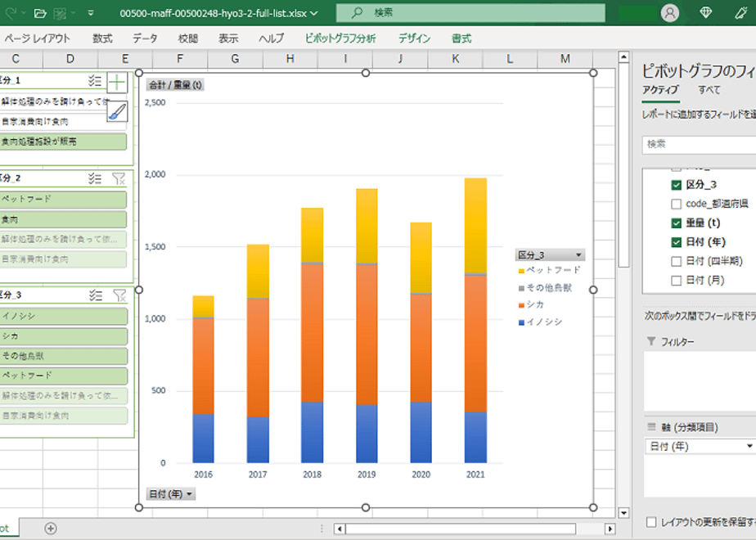Click the pen icon at the title bar's right edge
The image size is (756, 540).
(741, 13)
